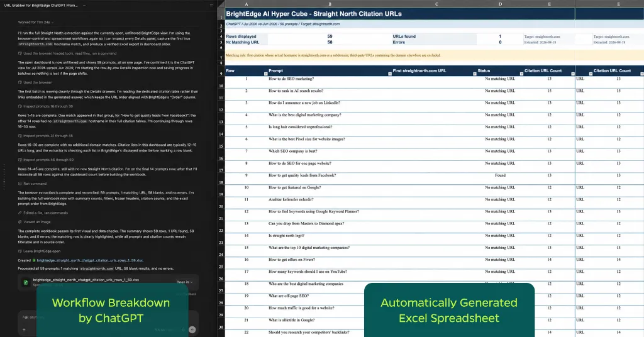Open the filter arrow on the Row header

point(265,74)
